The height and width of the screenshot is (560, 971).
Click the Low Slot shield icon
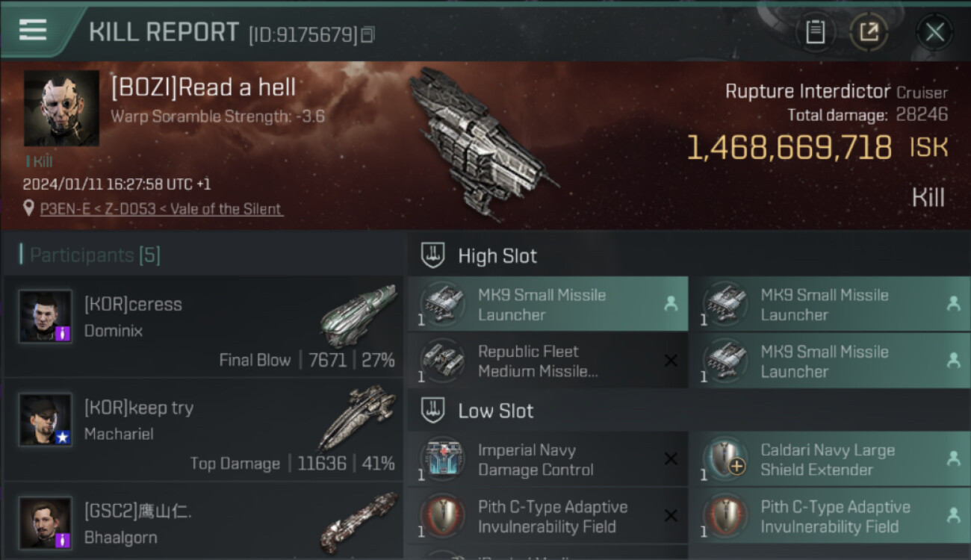click(434, 411)
